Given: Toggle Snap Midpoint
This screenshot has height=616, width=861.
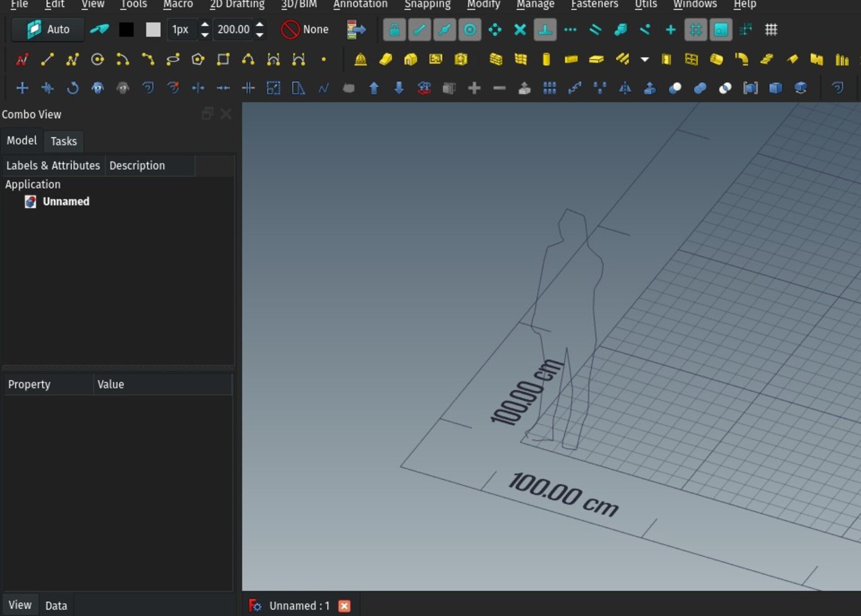Looking at the screenshot, I should click(x=444, y=30).
